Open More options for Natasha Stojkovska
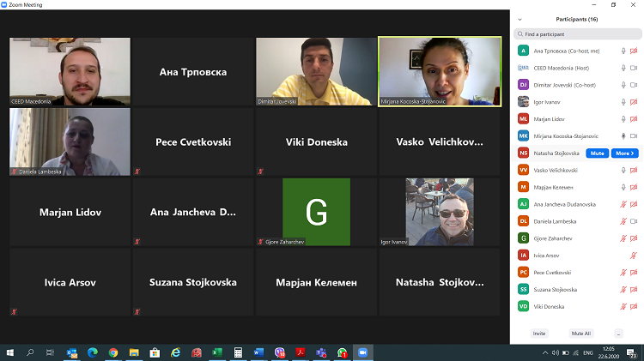The width and height of the screenshot is (644, 361). [x=624, y=153]
